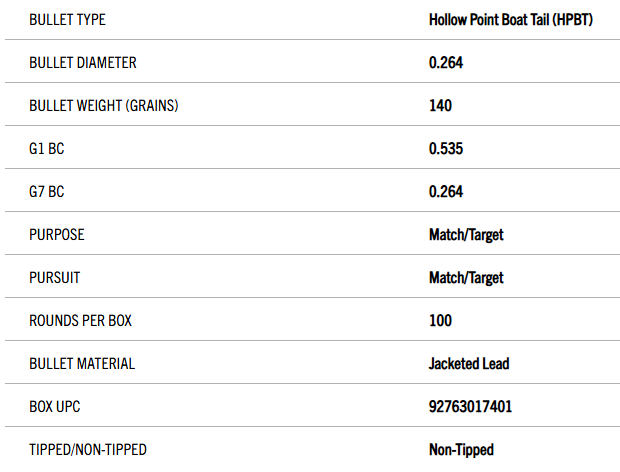Click the G1 BC label
Screen dimensions: 620x472
(47, 148)
